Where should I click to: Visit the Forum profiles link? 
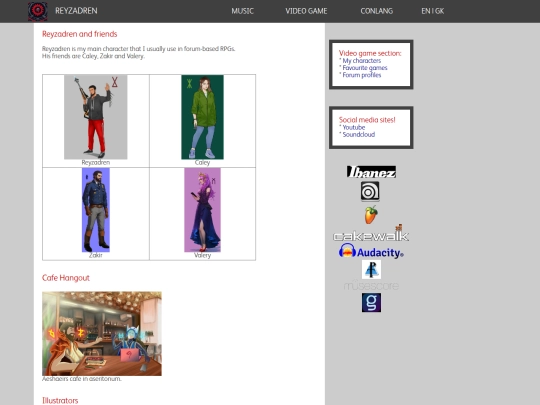[x=362, y=75]
